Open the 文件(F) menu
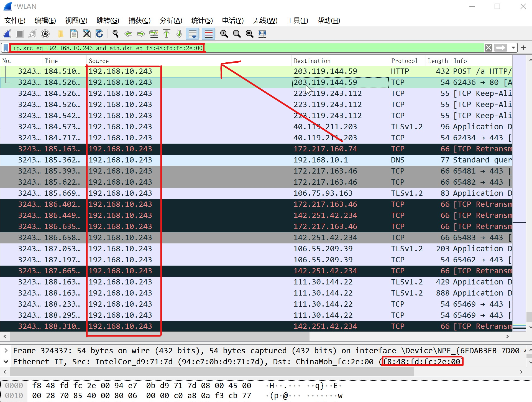 click(x=15, y=21)
